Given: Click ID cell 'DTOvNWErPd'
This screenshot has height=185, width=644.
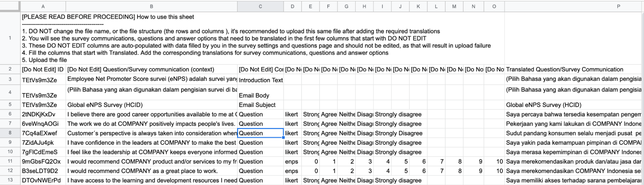Looking at the screenshot, I should click(43, 180).
